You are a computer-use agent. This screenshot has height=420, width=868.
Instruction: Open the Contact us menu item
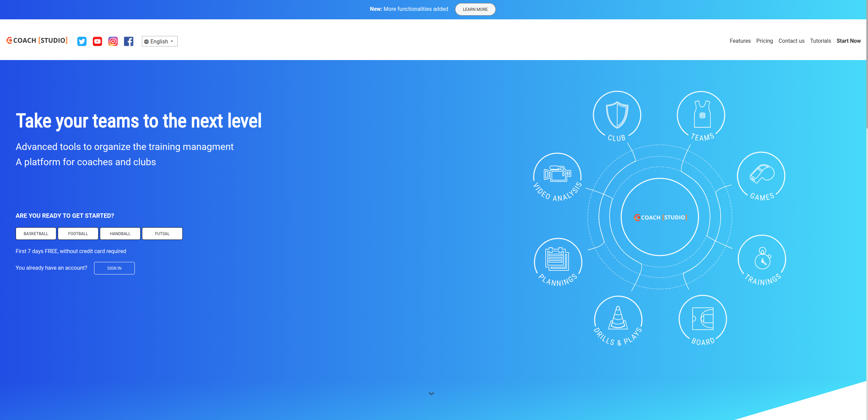click(x=791, y=41)
